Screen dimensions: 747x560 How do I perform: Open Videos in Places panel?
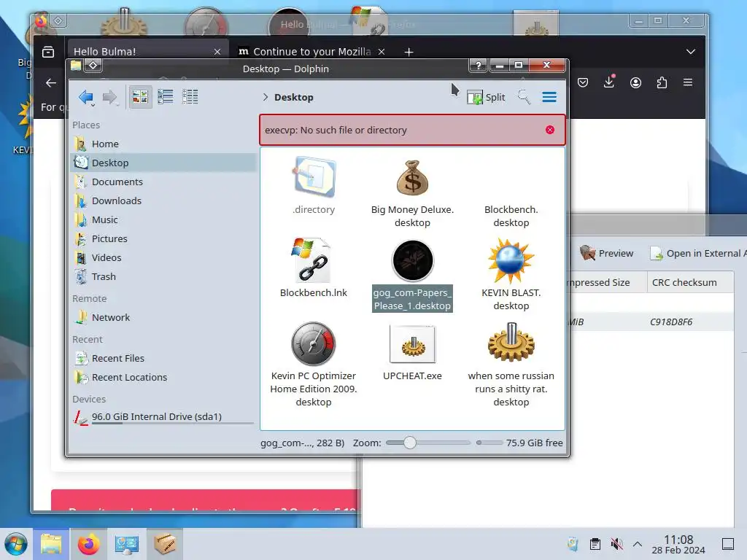163,257
